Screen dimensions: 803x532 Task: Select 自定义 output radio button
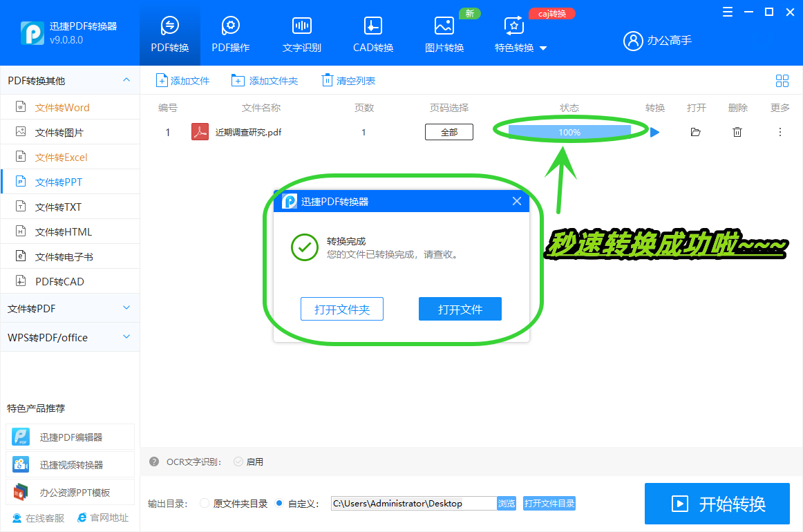[x=279, y=503]
